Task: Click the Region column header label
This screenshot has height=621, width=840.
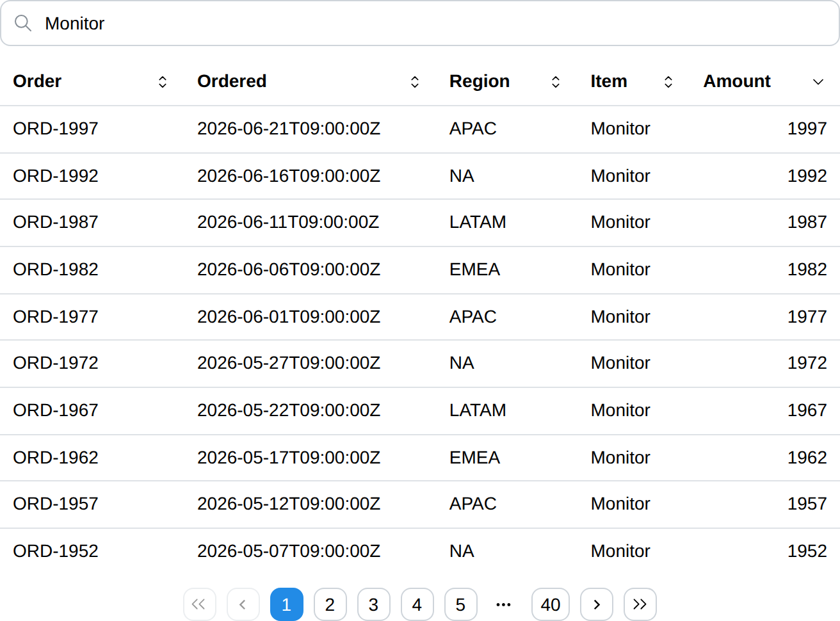Action: tap(480, 81)
